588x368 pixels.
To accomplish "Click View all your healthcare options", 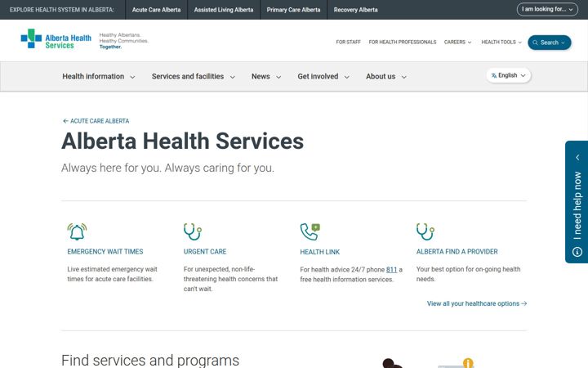I will [x=477, y=303].
